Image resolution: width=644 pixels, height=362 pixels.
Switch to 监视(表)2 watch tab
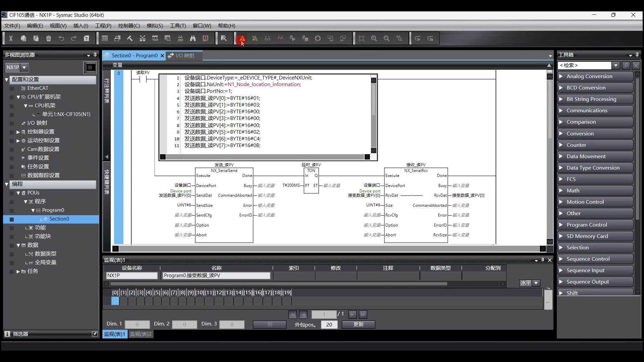141,334
